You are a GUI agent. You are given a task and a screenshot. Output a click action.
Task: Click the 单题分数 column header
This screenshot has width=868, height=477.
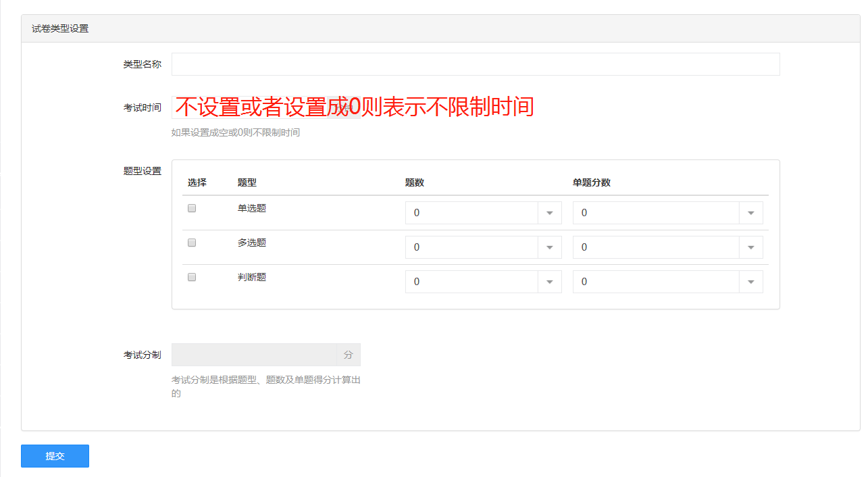[x=592, y=182]
